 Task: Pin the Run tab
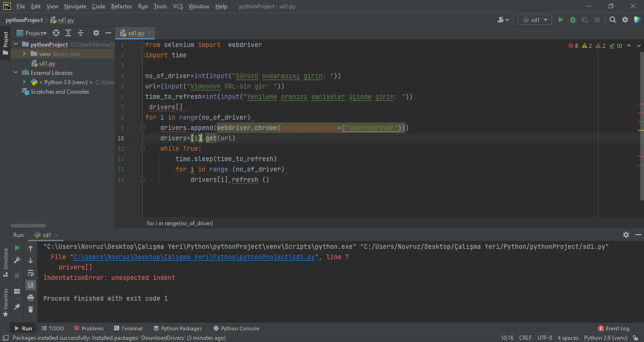click(17, 307)
